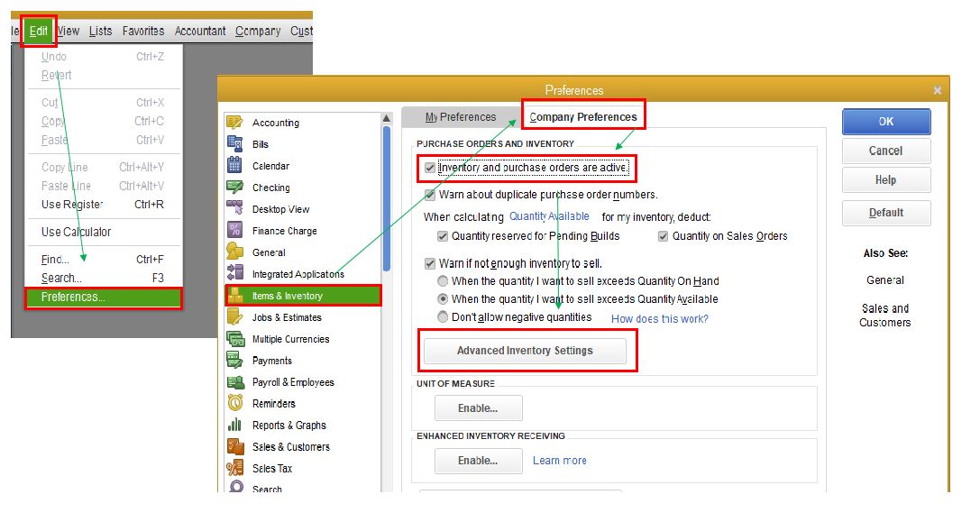Viewport: 980px width, 522px height.
Task: Click the Desktop View icon
Action: click(x=234, y=209)
